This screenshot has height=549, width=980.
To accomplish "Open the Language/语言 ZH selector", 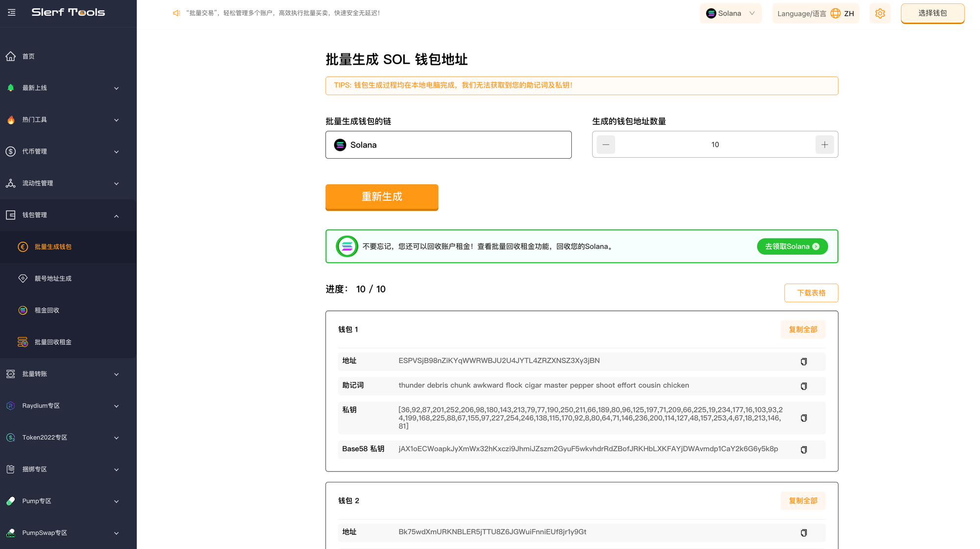I will [816, 13].
